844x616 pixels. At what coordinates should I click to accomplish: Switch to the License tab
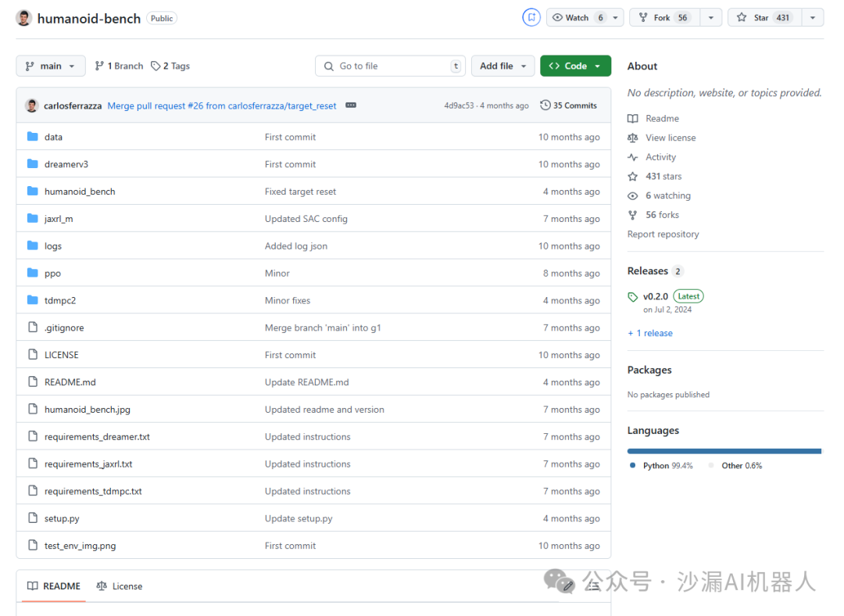point(120,586)
